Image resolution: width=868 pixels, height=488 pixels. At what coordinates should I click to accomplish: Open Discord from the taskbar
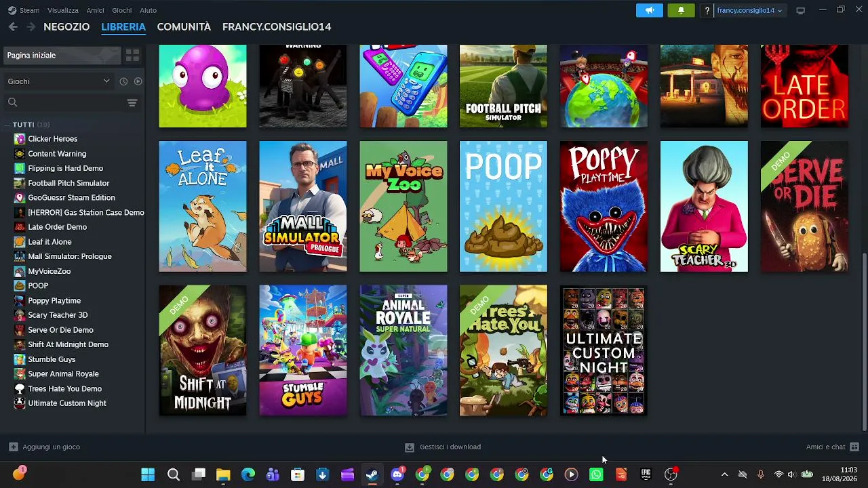click(x=397, y=474)
